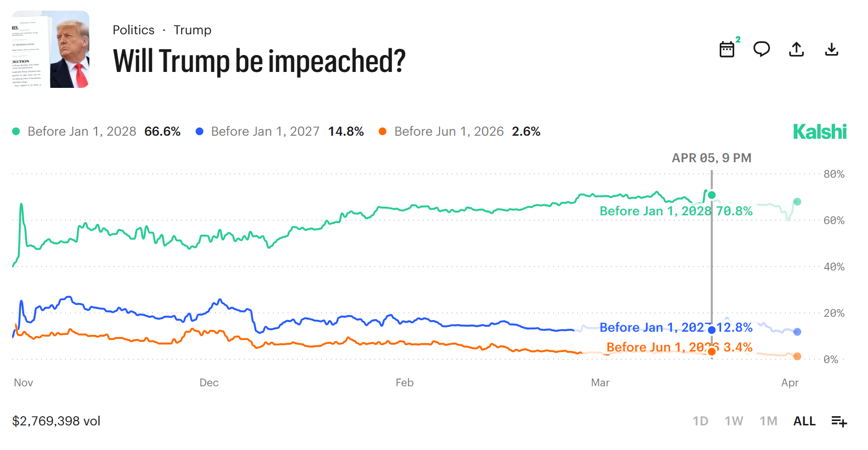Switch to the 1W timeframe
The width and height of the screenshot is (868, 450).
(x=733, y=421)
